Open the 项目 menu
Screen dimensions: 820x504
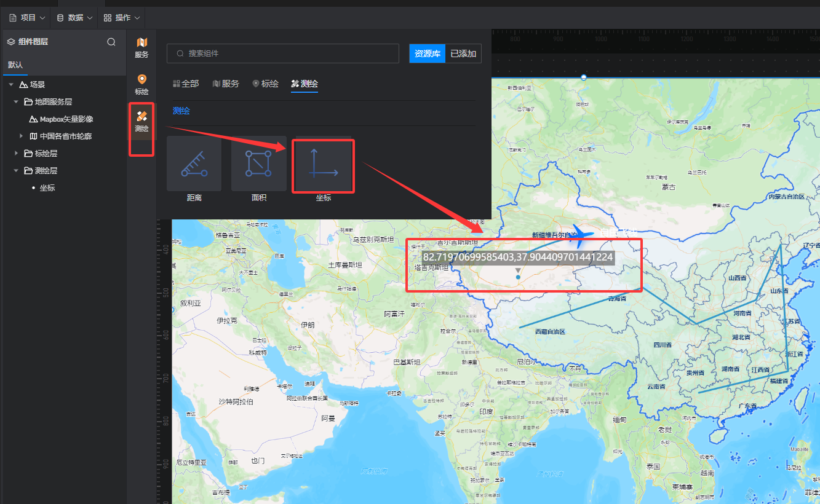pos(26,18)
